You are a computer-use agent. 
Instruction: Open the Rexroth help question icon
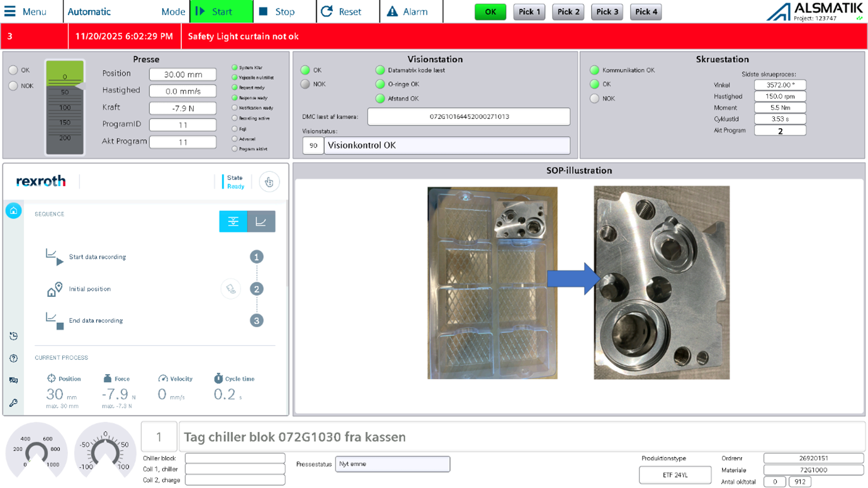click(x=13, y=358)
